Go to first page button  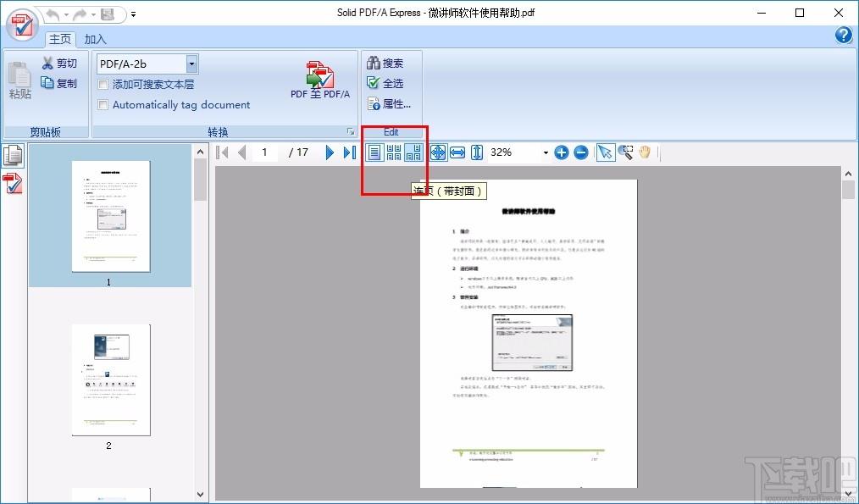click(x=223, y=152)
